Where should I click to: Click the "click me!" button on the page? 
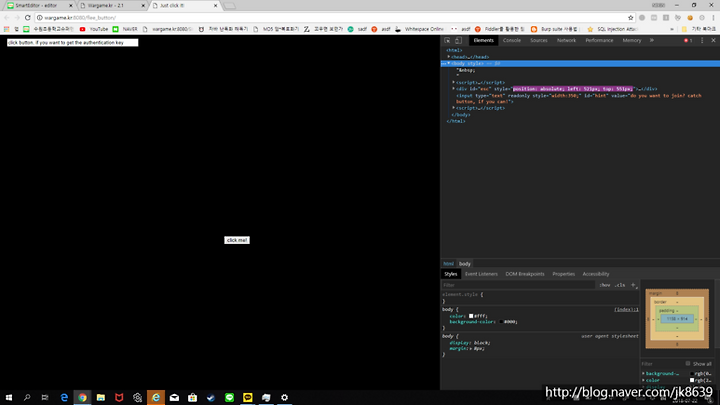point(237,240)
